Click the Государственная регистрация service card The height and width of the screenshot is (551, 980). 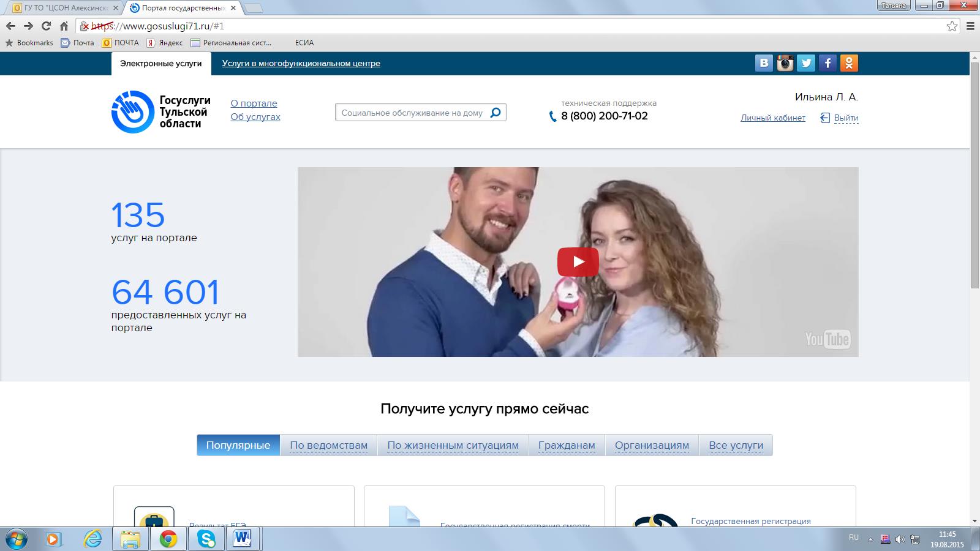click(735, 506)
